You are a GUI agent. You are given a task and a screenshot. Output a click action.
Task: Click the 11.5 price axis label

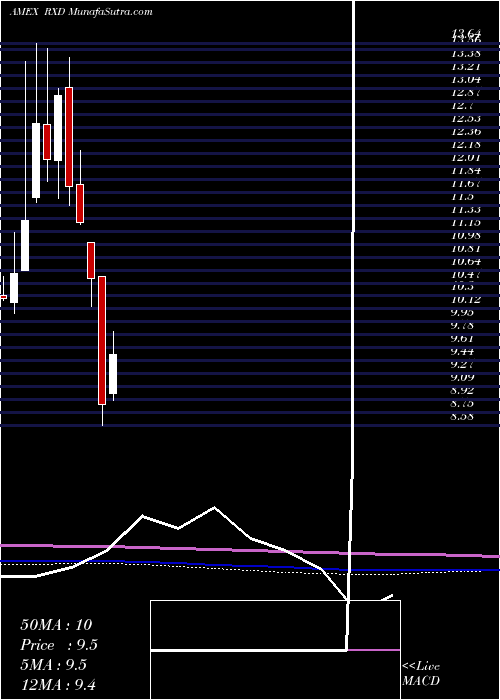[463, 197]
